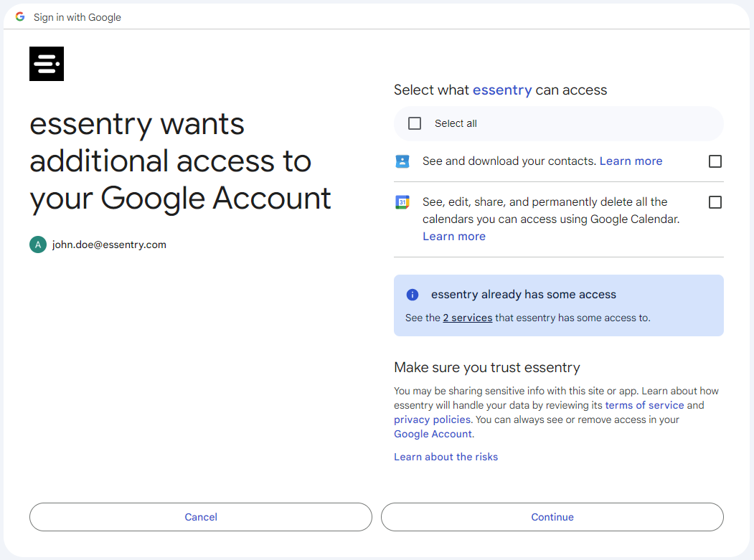Enable Google Calendar access checkbox

(715, 202)
